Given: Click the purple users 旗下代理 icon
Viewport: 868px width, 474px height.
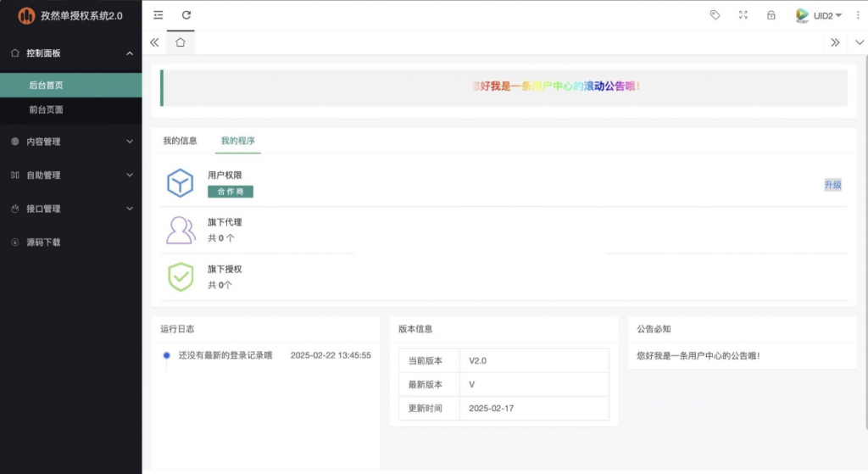Looking at the screenshot, I should pos(181,230).
